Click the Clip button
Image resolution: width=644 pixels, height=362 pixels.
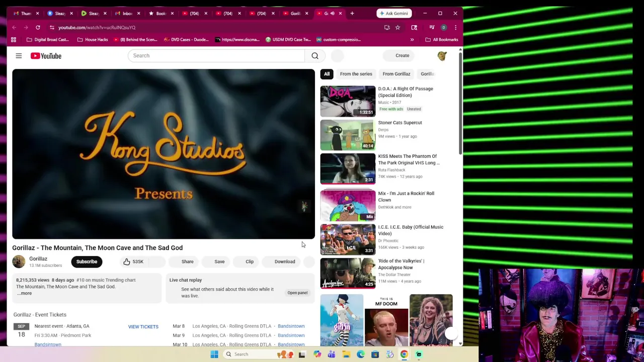[250, 261]
